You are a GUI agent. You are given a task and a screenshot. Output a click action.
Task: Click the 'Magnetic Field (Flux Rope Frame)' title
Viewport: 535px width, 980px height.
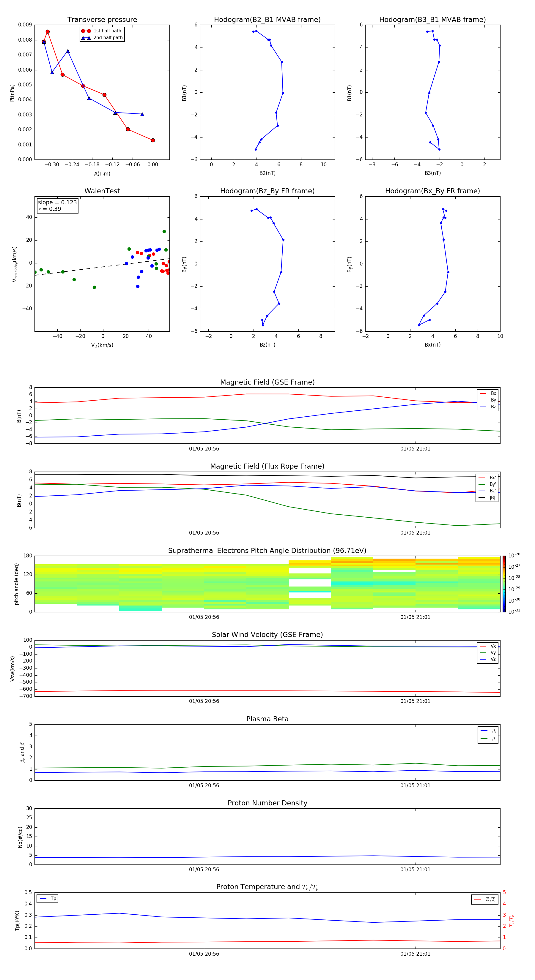click(x=267, y=467)
